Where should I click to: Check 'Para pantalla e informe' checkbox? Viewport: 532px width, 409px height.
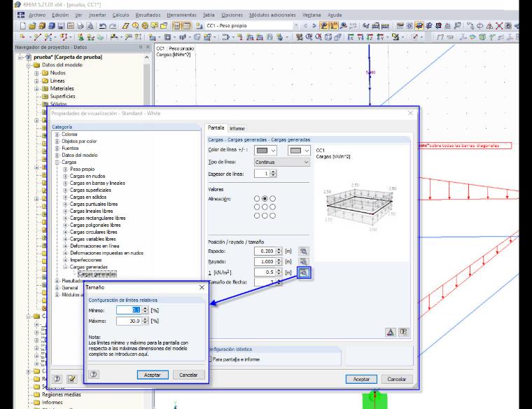209,359
